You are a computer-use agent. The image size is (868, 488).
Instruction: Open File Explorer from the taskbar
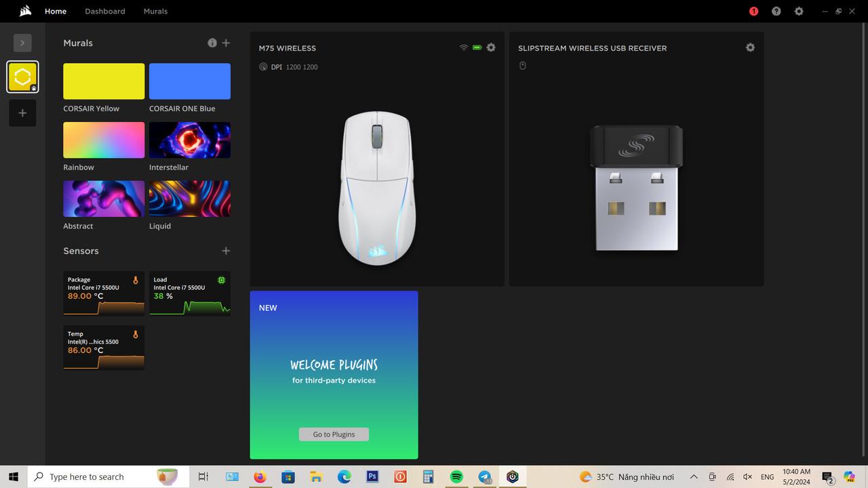click(316, 476)
